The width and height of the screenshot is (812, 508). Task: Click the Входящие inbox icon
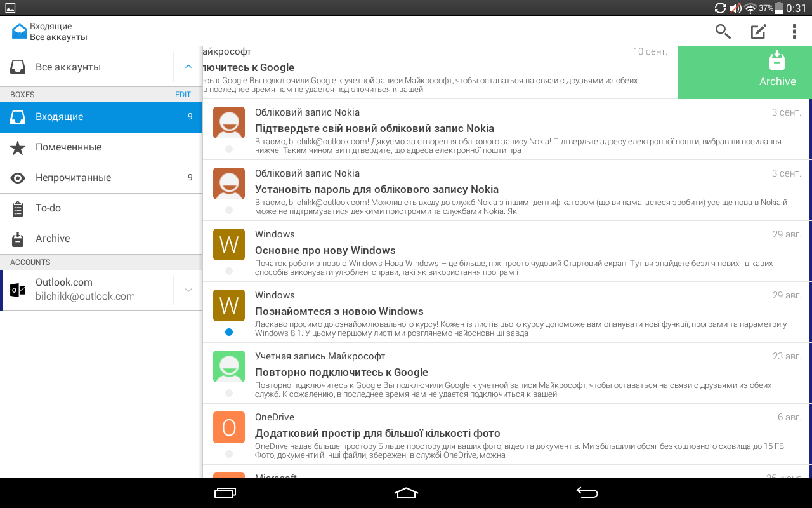[18, 117]
